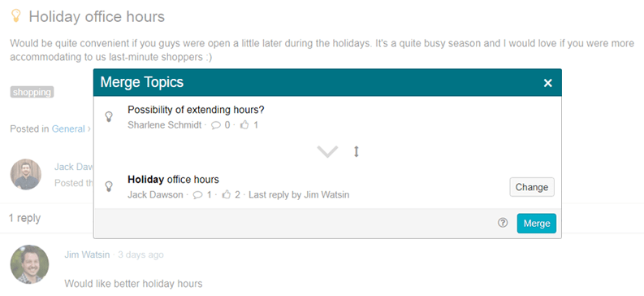644x296 pixels.
Task: Close the Merge Topics dialog
Action: [547, 83]
